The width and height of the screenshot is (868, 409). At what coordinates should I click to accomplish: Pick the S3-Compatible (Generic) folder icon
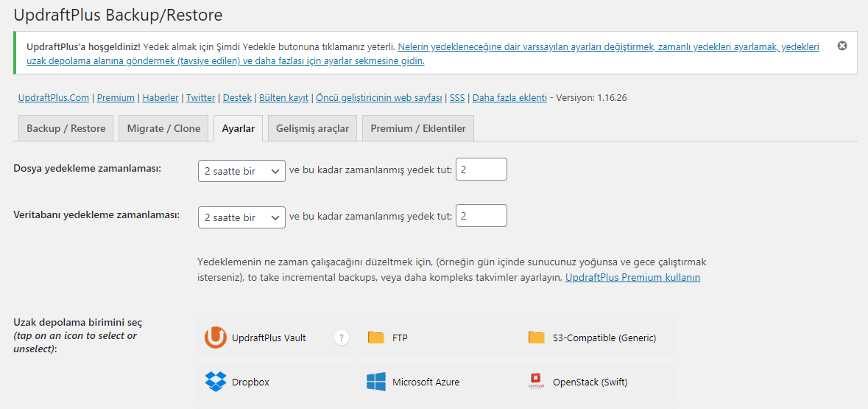[537, 338]
